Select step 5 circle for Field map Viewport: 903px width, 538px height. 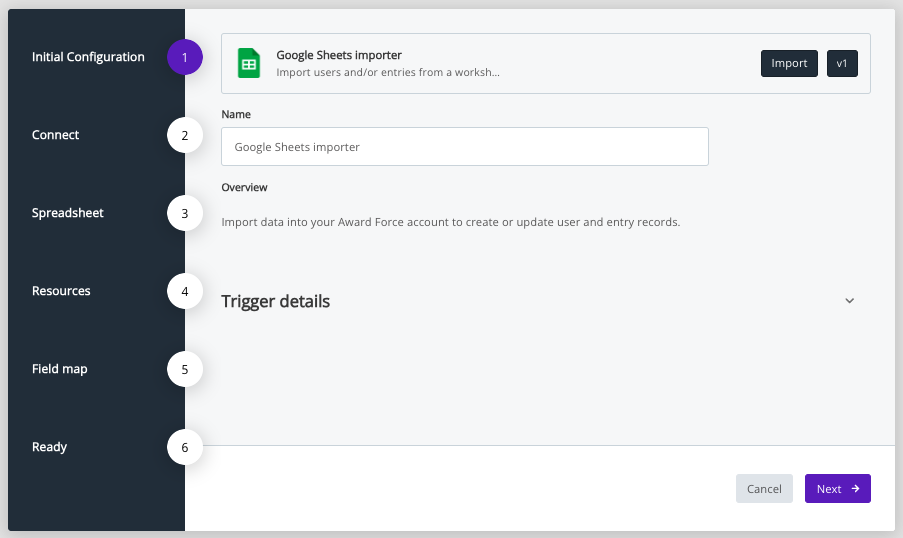(x=185, y=369)
